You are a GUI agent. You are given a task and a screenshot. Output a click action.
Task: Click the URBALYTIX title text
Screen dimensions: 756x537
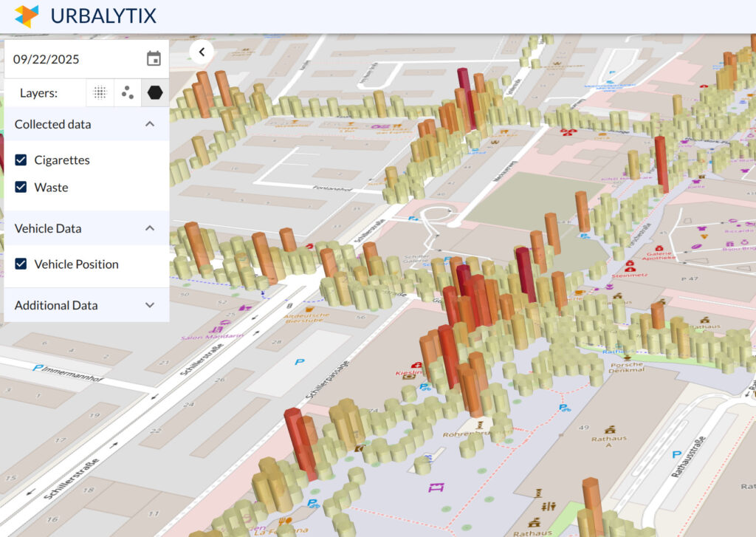coord(103,16)
